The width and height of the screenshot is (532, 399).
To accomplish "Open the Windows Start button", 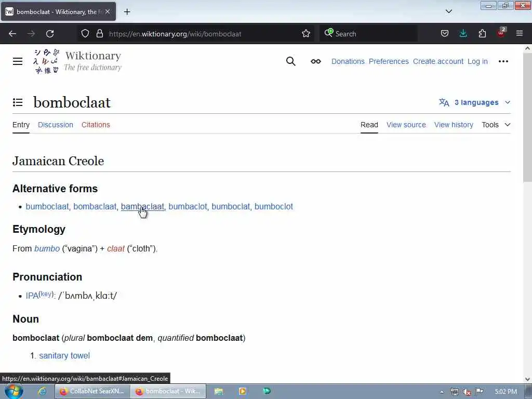I will point(14,391).
